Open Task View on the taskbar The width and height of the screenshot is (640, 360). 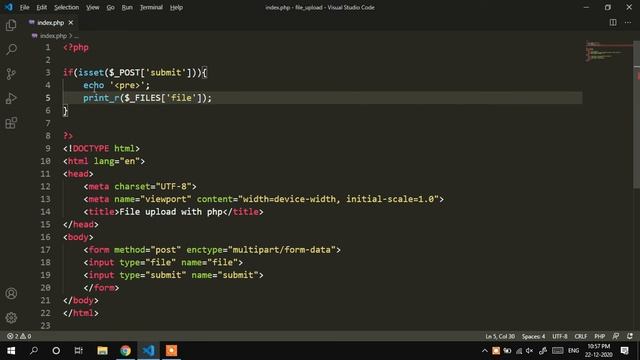point(79,351)
